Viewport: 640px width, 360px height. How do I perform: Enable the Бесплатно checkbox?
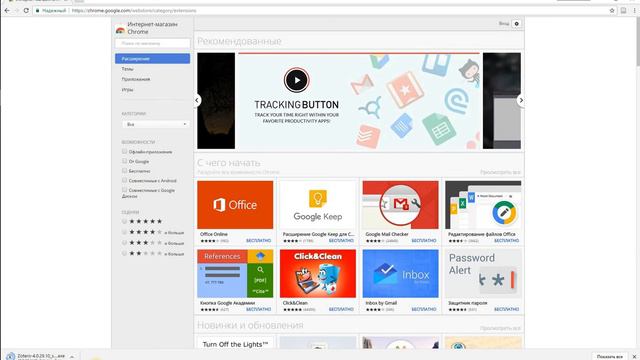point(124,171)
